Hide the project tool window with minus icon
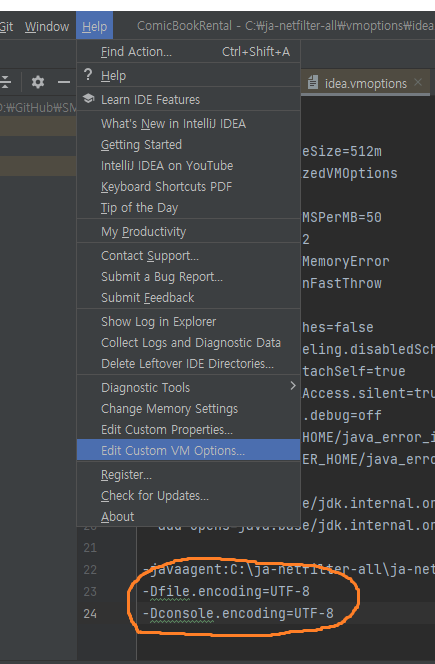 (64, 82)
